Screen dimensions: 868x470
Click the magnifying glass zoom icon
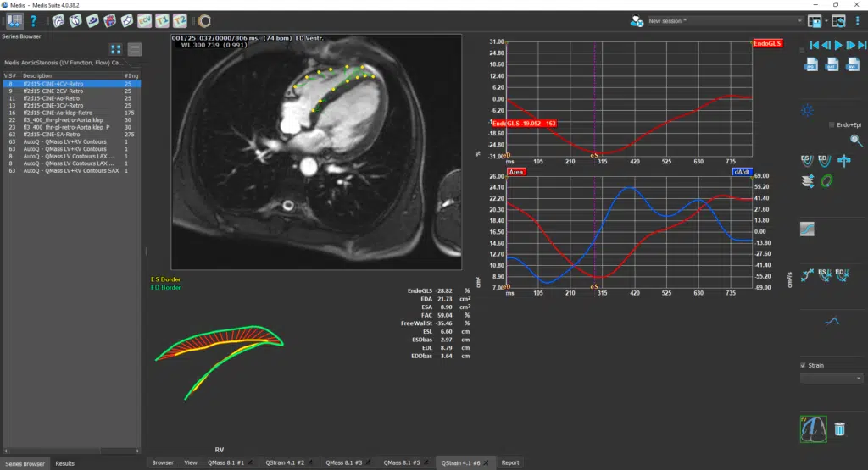(856, 141)
